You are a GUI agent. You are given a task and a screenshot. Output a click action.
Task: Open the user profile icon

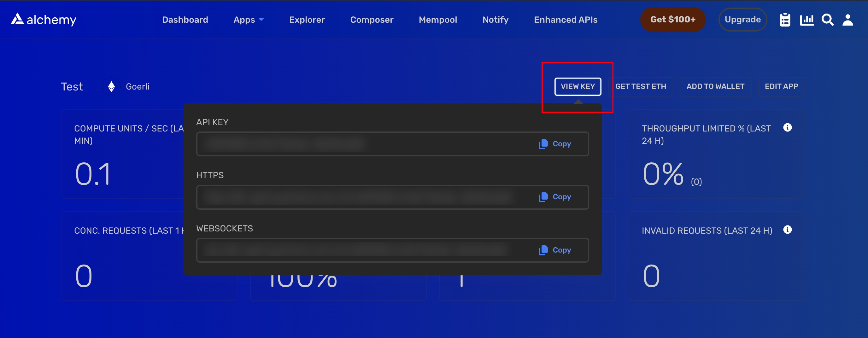pos(848,20)
